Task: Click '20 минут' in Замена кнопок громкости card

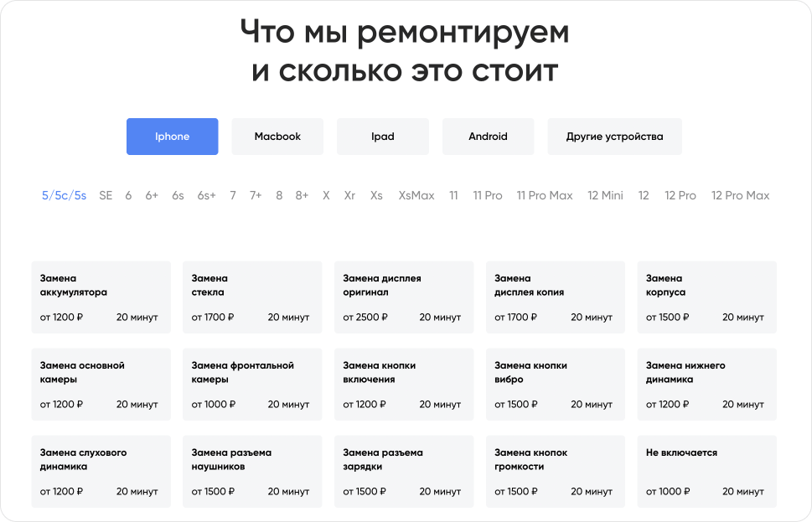Action: click(592, 491)
